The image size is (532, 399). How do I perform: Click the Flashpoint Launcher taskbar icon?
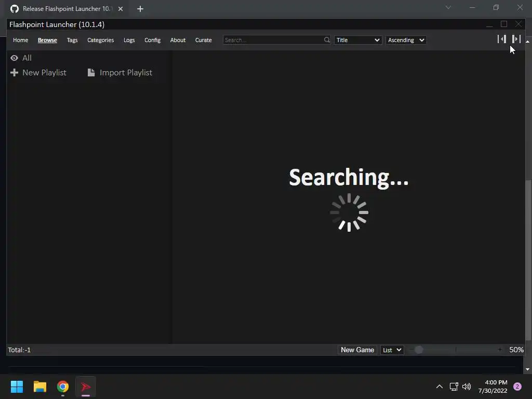(86, 387)
